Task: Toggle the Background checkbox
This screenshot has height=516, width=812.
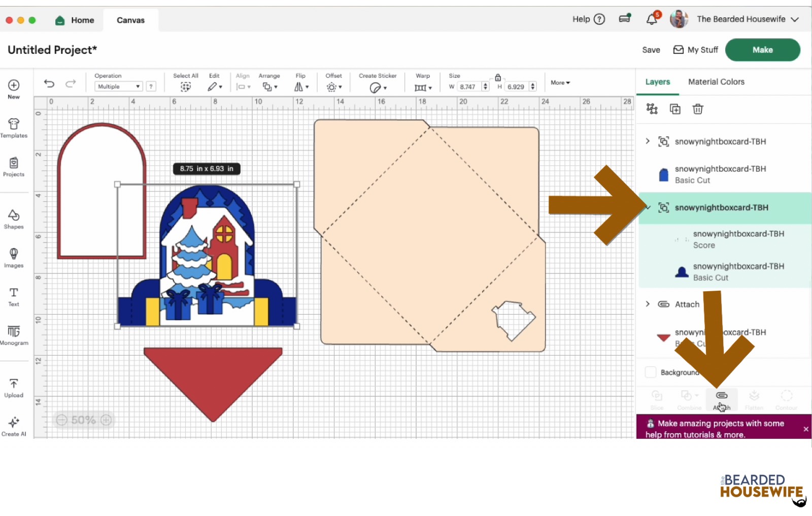Action: [651, 372]
